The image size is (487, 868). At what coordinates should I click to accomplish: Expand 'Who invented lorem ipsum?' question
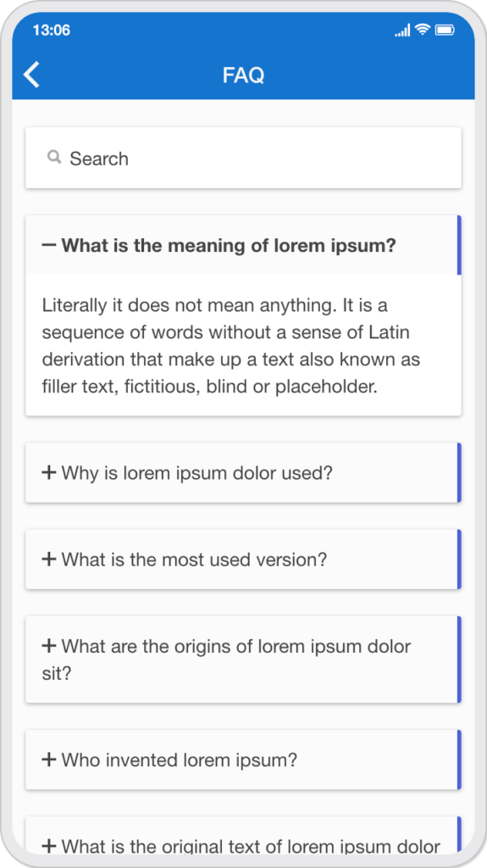(x=244, y=759)
